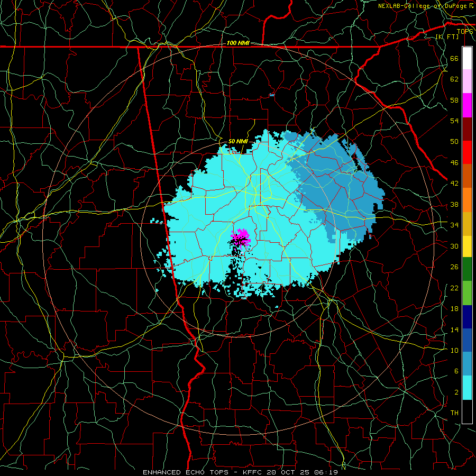The width and height of the screenshot is (476, 476).
Task: Click the light pink legend swatch
Action: 467,81
